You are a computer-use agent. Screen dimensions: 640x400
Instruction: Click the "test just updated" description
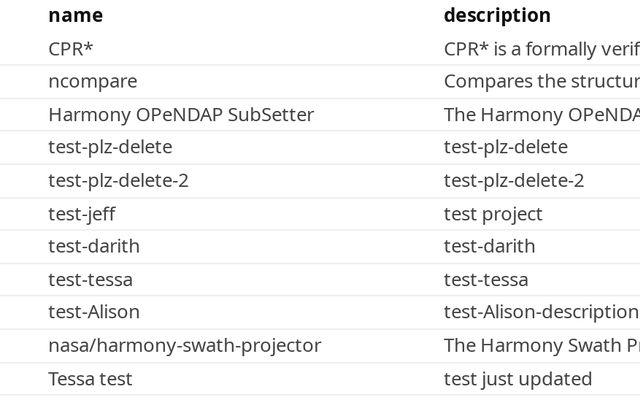tap(518, 379)
